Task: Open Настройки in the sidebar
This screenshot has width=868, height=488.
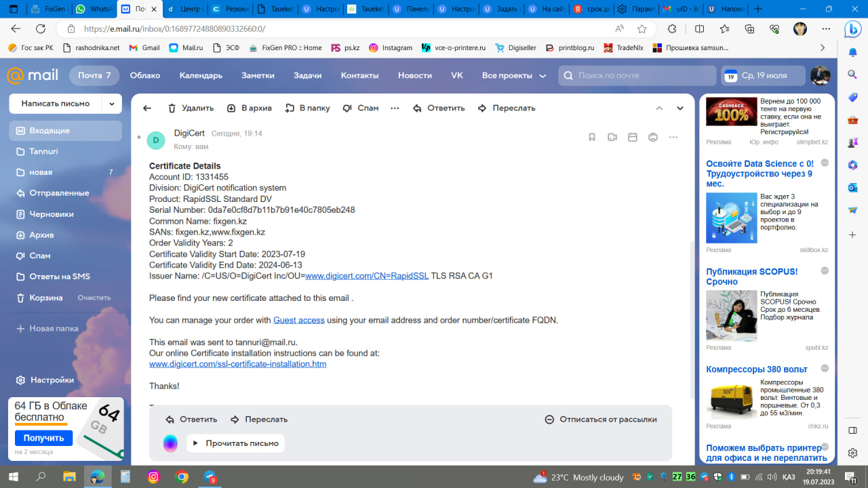Action: pyautogui.click(x=45, y=380)
